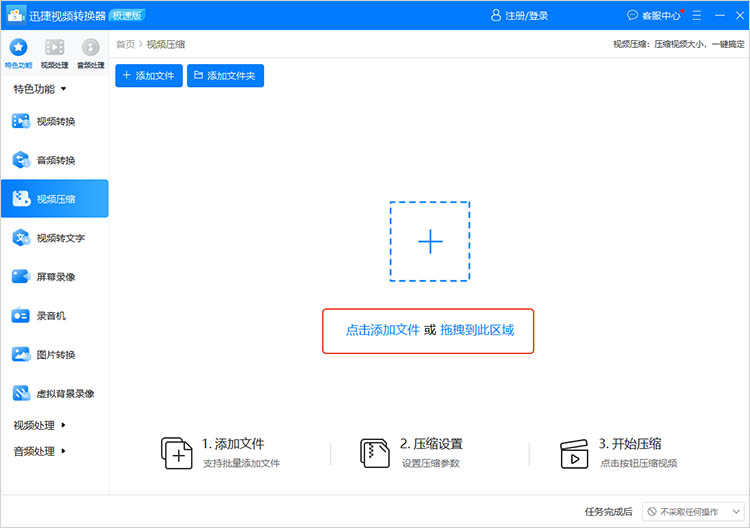Collapse the 特色功能 section arrow
The height and width of the screenshot is (528, 750).
pyautogui.click(x=63, y=89)
